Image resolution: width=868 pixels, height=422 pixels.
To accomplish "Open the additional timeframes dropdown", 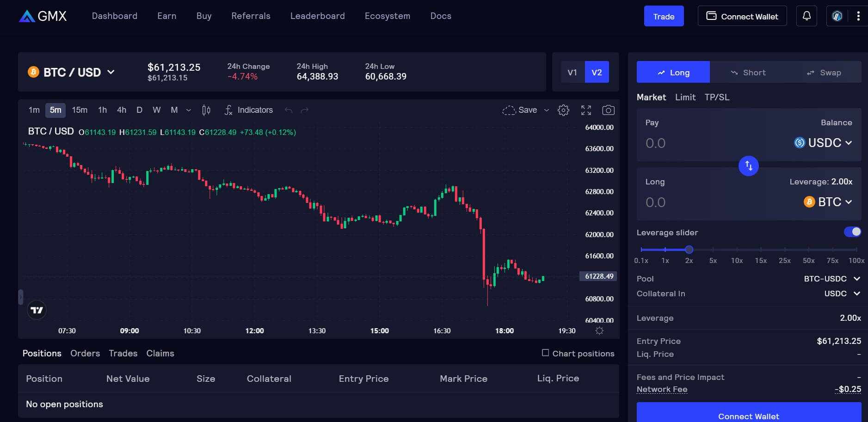I will click(x=188, y=110).
